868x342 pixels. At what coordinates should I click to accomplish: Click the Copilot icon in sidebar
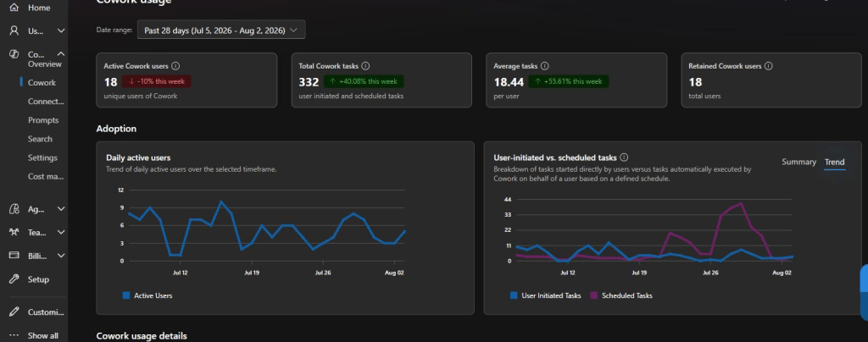click(x=14, y=54)
